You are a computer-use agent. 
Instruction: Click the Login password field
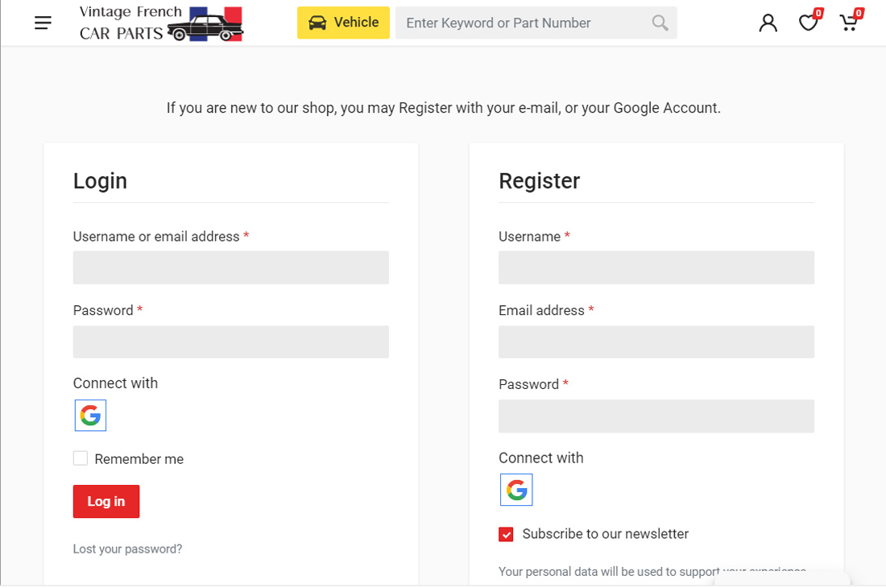pos(230,342)
